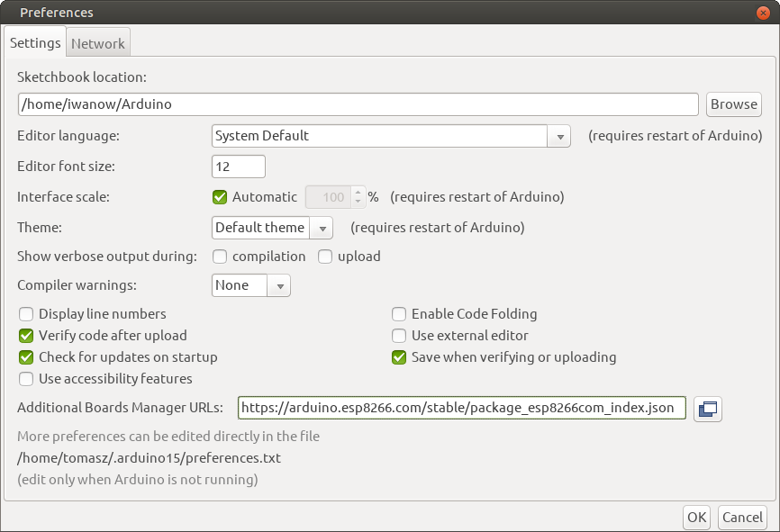
Task: Confirm preferences with the OK button
Action: click(696, 517)
